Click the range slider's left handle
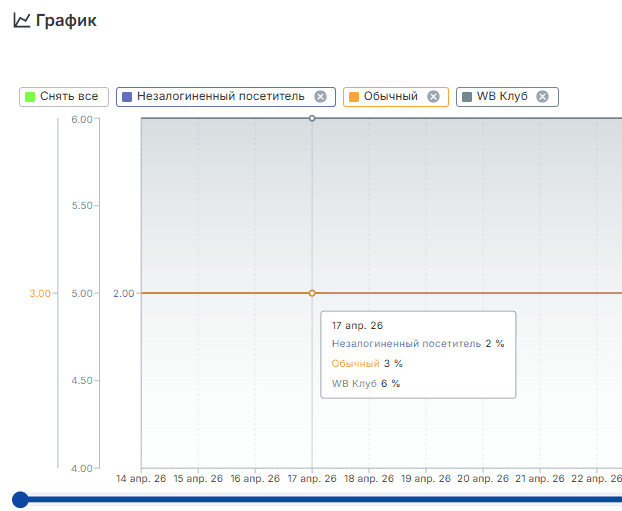Image resolution: width=622 pixels, height=511 pixels. [20, 499]
